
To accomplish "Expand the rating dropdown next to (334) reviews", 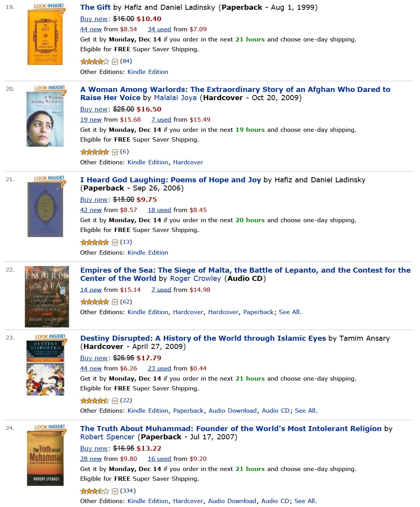I will coord(115,491).
